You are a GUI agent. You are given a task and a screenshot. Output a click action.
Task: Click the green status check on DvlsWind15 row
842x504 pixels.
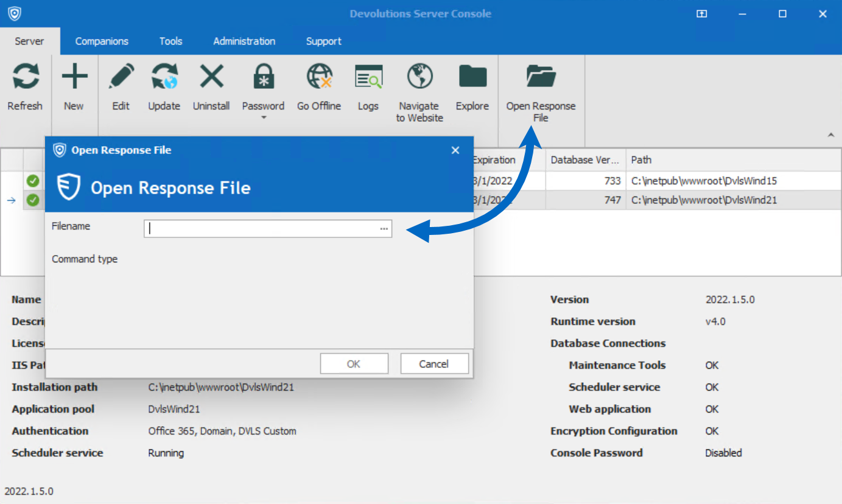click(x=33, y=180)
